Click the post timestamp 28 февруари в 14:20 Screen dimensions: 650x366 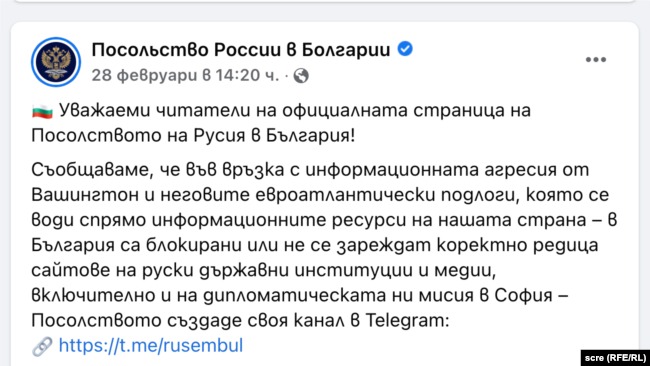[185, 75]
